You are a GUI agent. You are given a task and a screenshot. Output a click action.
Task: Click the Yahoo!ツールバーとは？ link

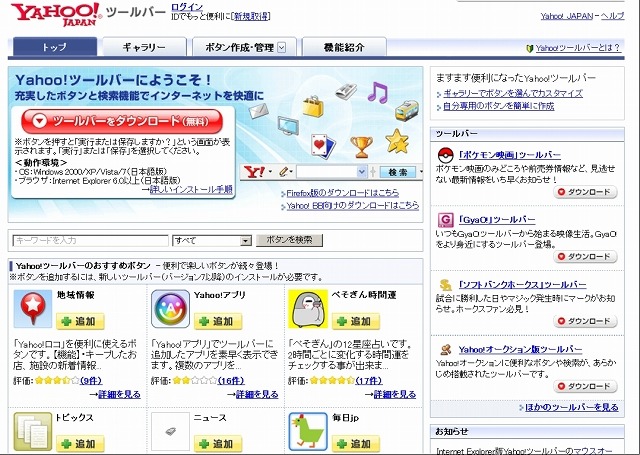click(578, 48)
